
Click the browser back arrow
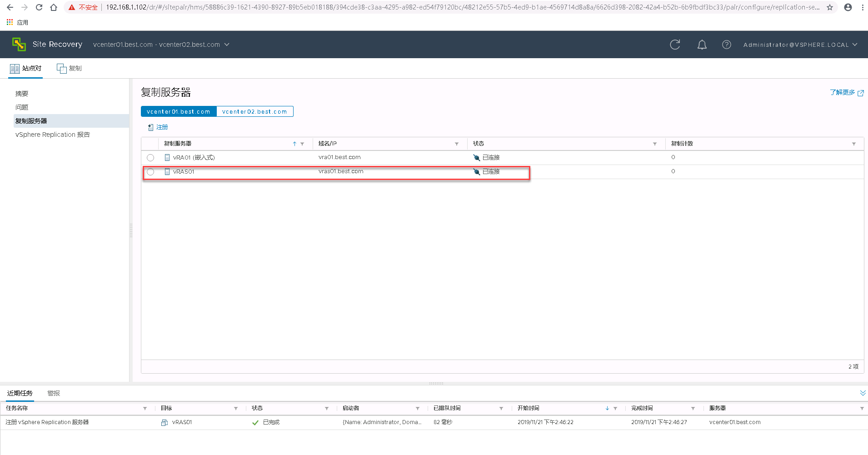point(10,7)
